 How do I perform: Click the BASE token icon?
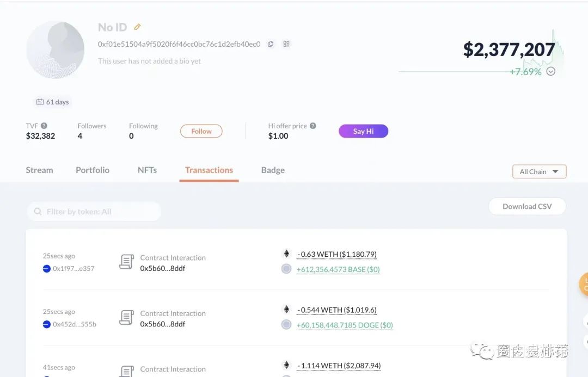pos(286,269)
